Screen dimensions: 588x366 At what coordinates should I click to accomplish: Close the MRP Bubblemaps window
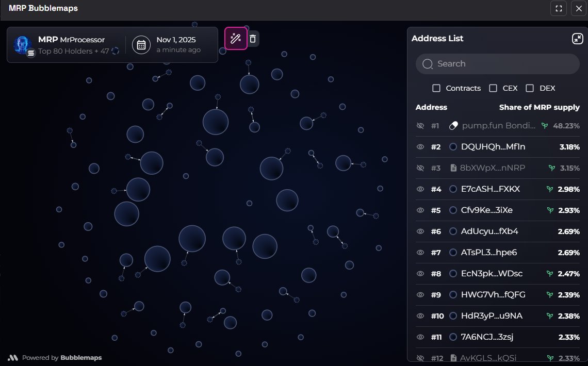pyautogui.click(x=579, y=8)
